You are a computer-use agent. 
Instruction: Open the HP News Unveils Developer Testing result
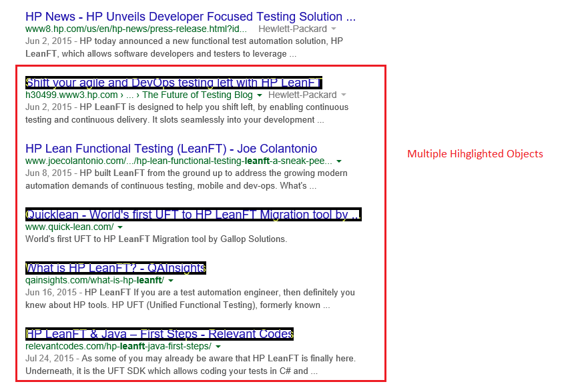pyautogui.click(x=190, y=17)
